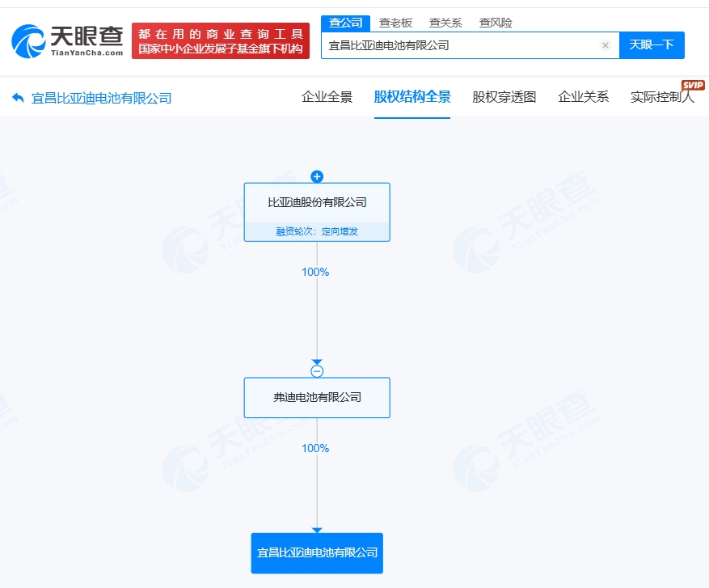Click the 天眼一下 search button
This screenshot has height=588, width=709.
tap(652, 45)
